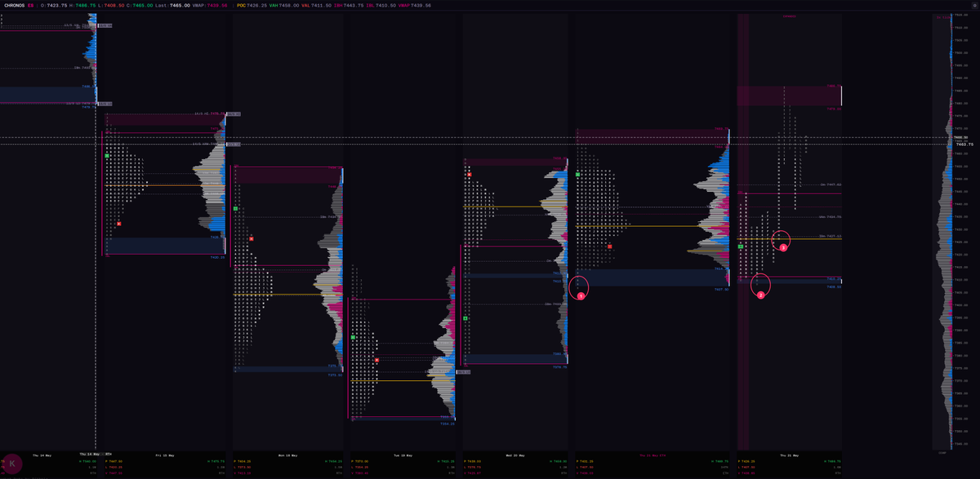Click the Last price 7465.00 readout
This screenshot has height=479, width=980.
pyautogui.click(x=172, y=6)
